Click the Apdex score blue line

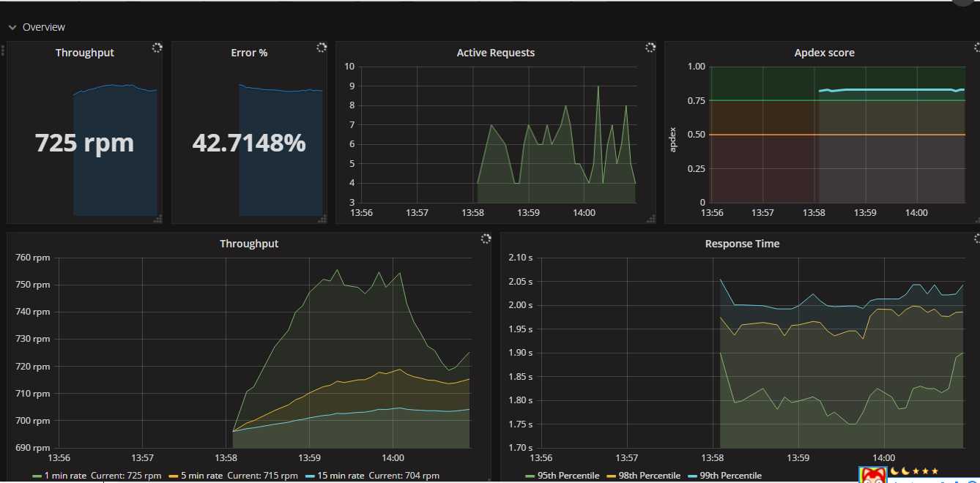point(891,90)
